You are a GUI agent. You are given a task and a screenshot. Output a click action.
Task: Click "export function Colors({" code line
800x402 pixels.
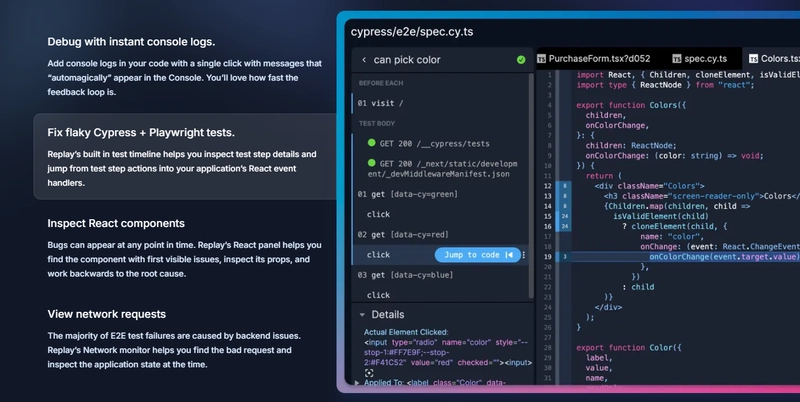(x=631, y=105)
